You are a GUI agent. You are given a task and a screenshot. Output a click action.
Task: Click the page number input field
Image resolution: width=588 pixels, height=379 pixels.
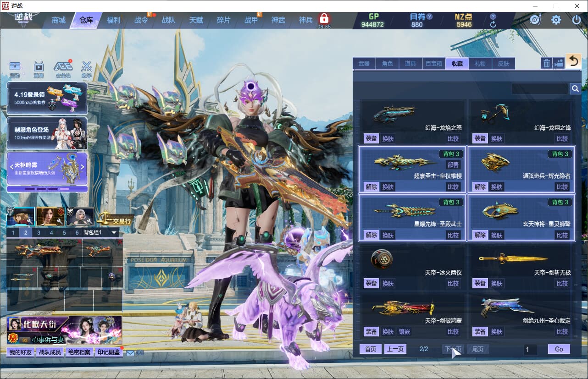point(531,350)
